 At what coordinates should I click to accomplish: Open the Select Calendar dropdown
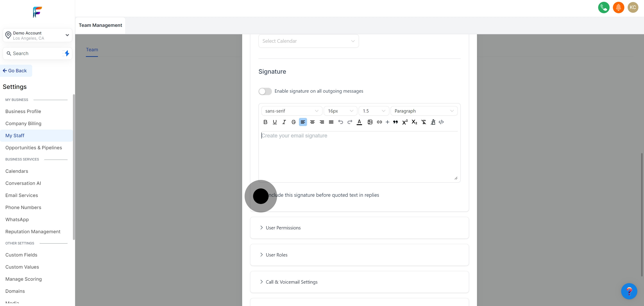(308, 41)
